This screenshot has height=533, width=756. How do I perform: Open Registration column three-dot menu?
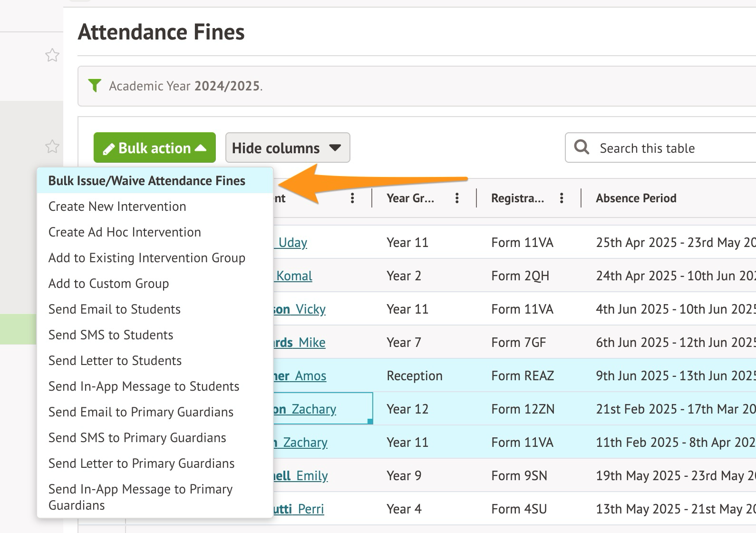click(x=562, y=198)
